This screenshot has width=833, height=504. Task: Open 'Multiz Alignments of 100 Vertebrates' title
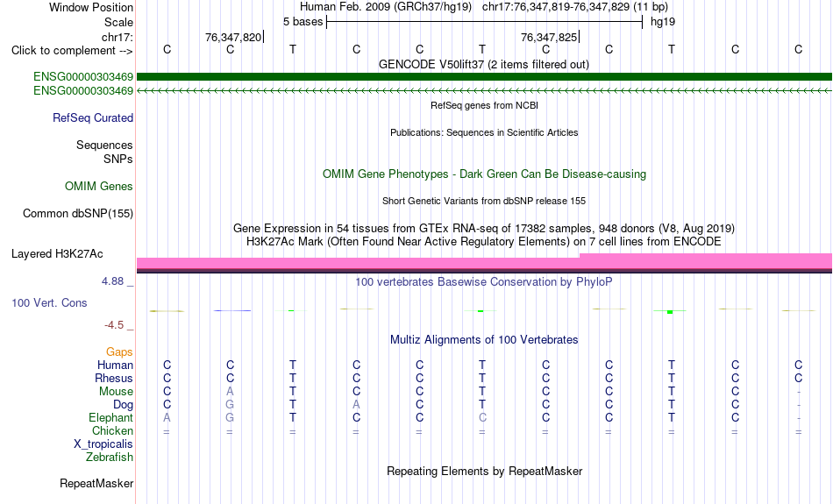click(484, 340)
